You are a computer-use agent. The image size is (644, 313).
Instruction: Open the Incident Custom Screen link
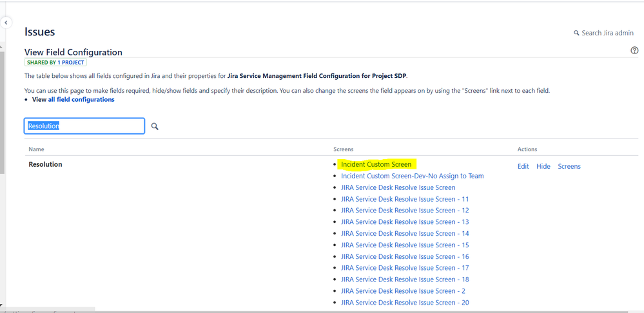(376, 164)
